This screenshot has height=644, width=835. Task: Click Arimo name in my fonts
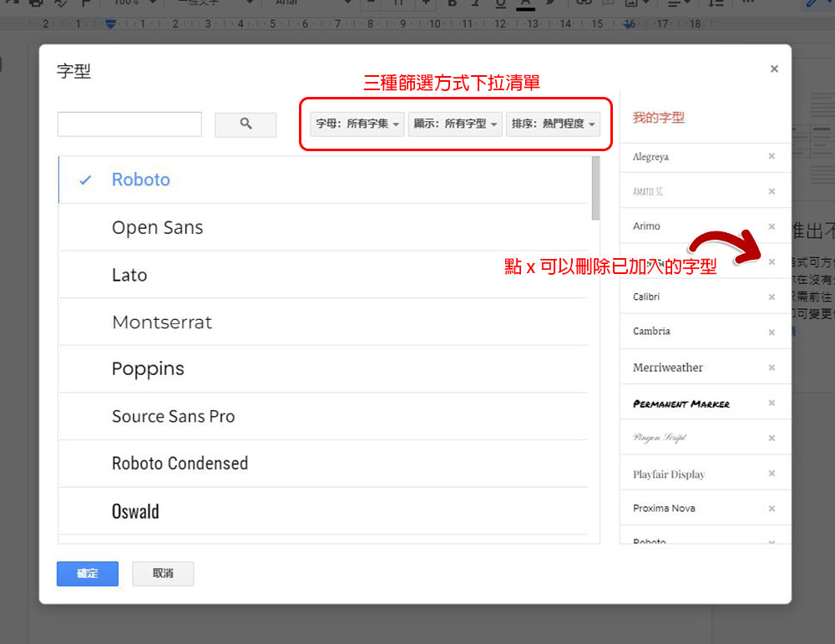pos(646,226)
